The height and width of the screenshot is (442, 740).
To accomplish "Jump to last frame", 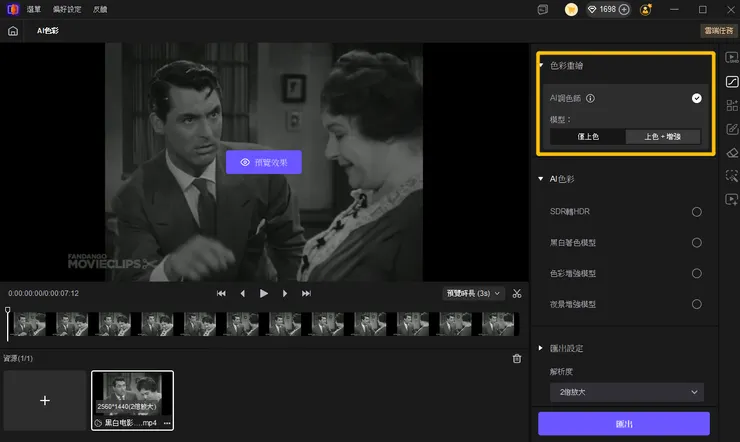I will click(306, 293).
